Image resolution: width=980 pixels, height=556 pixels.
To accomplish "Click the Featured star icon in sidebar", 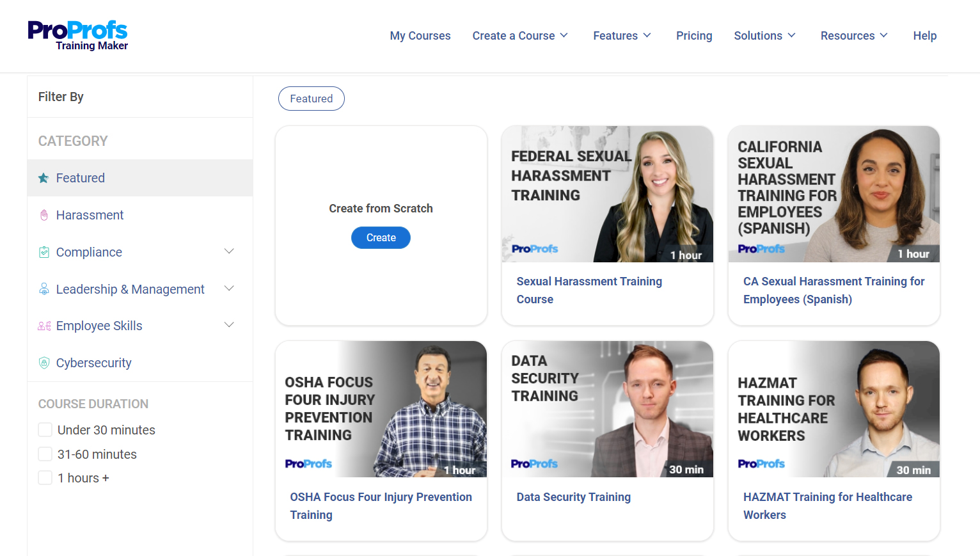I will pos(43,178).
